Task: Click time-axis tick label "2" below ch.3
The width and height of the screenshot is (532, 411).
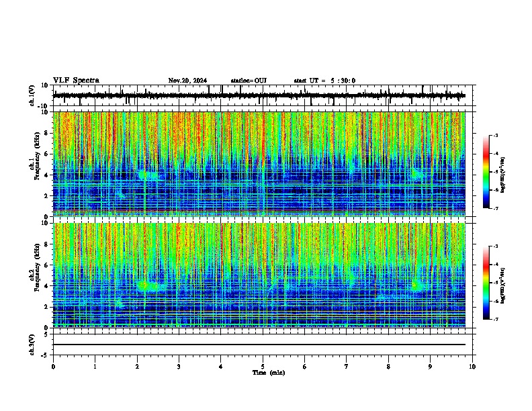Action: point(137,367)
